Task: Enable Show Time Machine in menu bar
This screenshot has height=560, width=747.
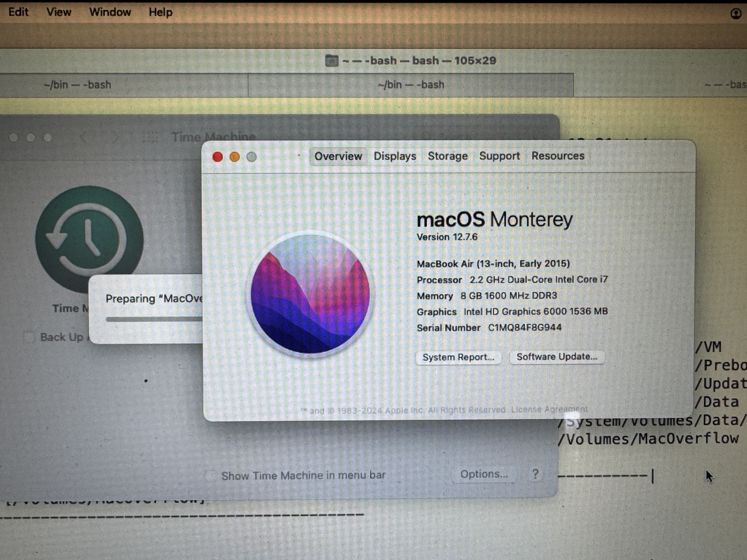Action: coord(211,475)
